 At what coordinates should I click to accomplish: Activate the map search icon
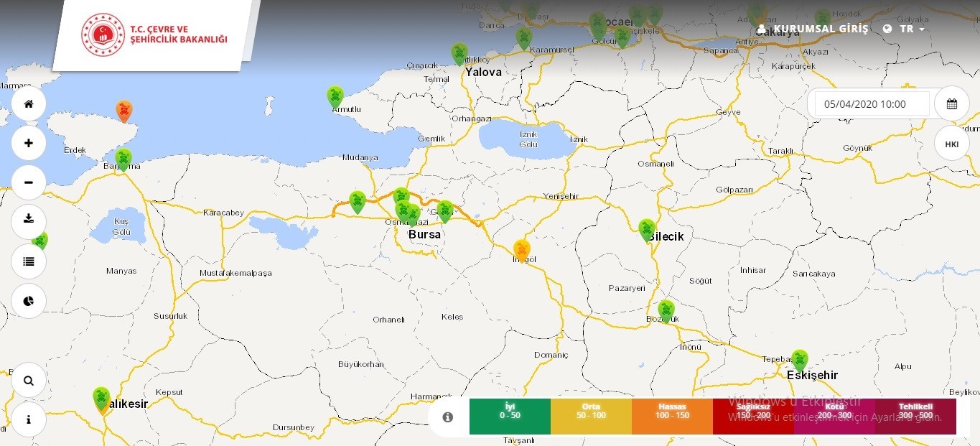pyautogui.click(x=28, y=380)
